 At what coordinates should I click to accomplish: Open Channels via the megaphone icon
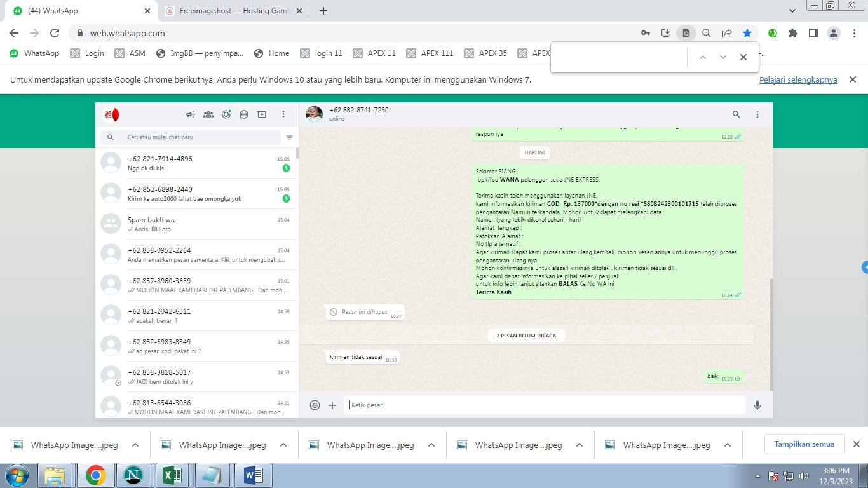pyautogui.click(x=190, y=114)
